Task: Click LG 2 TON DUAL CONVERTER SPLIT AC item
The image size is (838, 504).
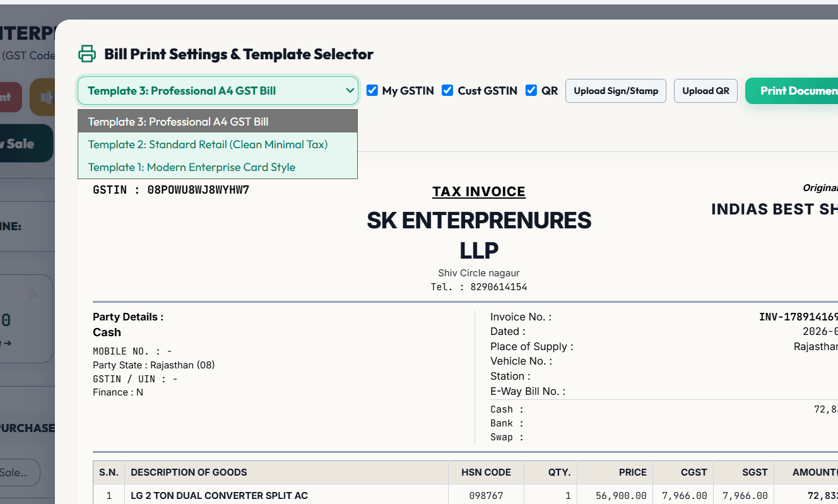Action: 219,496
